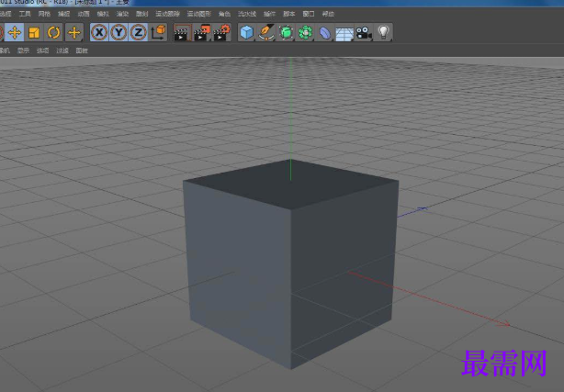The width and height of the screenshot is (564, 392).
Task: Click the green Array modeling icon
Action: pos(305,33)
